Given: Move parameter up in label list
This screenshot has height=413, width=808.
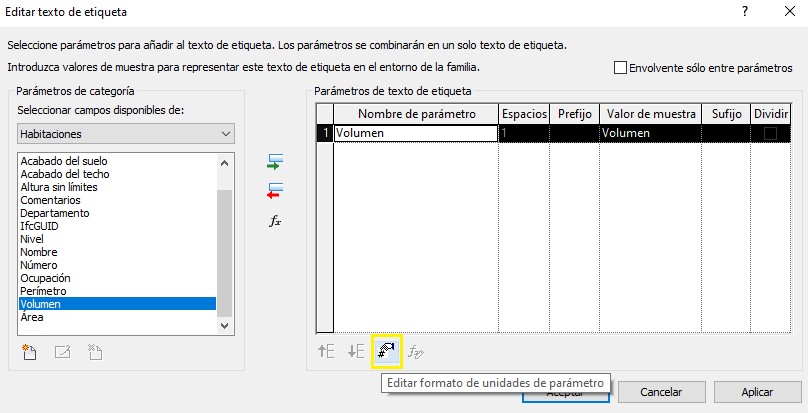Looking at the screenshot, I should point(326,351).
